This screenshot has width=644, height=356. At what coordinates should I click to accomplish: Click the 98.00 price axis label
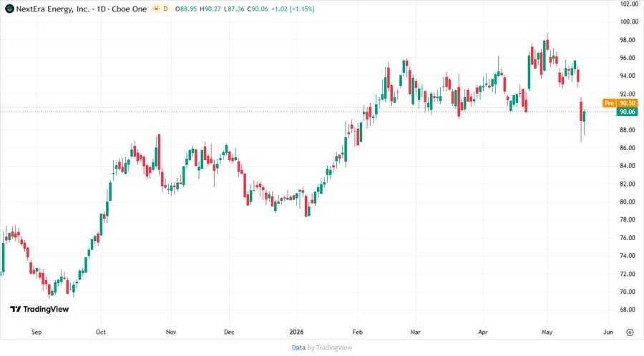(x=627, y=40)
